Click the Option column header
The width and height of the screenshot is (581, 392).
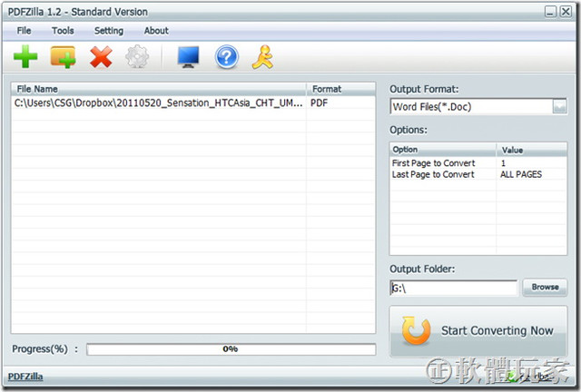[x=443, y=150]
